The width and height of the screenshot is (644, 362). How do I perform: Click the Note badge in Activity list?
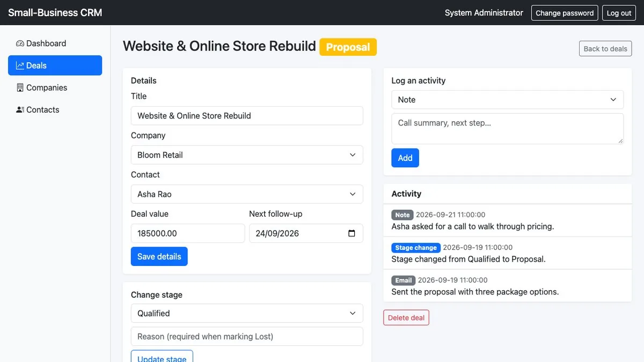click(402, 215)
